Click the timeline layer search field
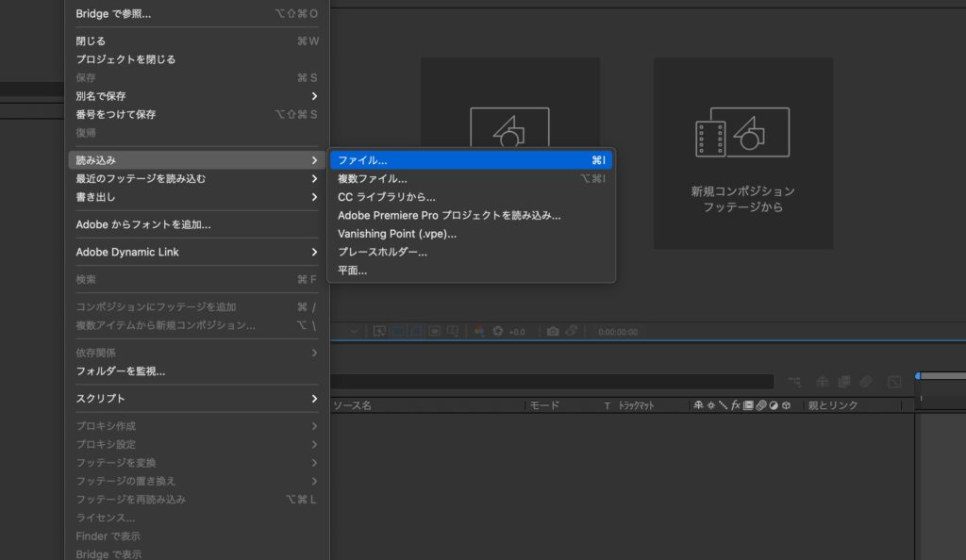This screenshot has width=966, height=560. click(x=552, y=382)
